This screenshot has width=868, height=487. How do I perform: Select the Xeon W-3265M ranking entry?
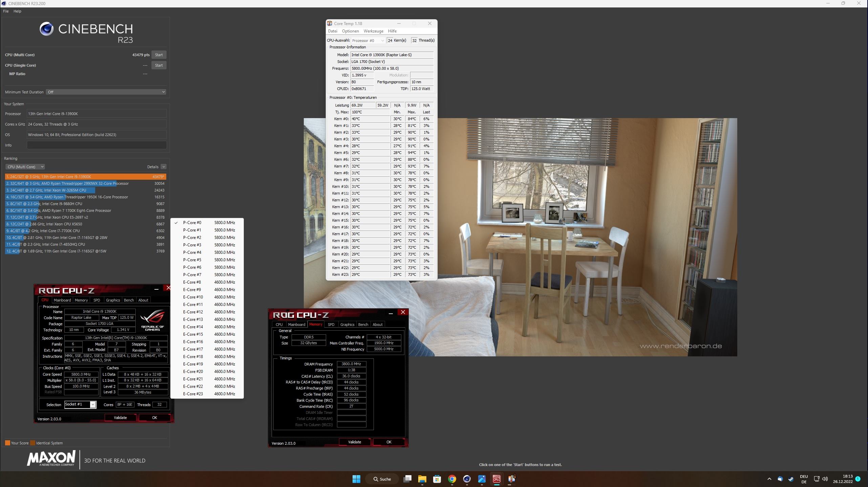click(86, 190)
